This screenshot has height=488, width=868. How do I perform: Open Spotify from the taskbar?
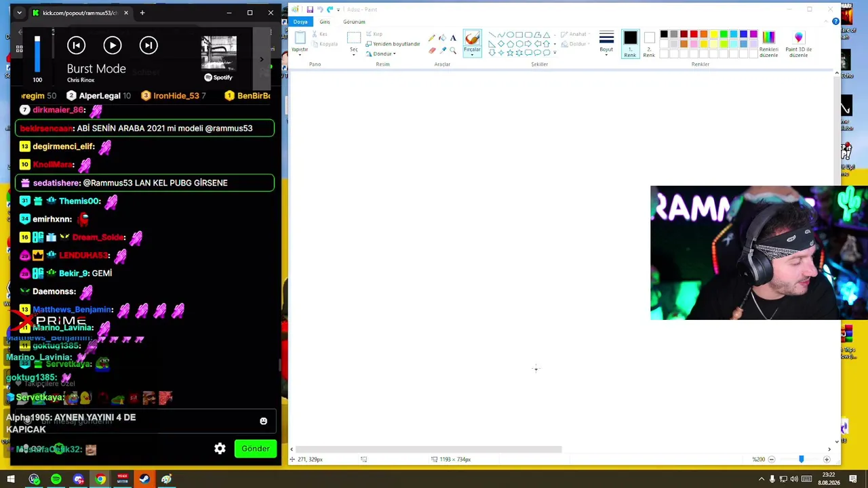click(x=56, y=480)
